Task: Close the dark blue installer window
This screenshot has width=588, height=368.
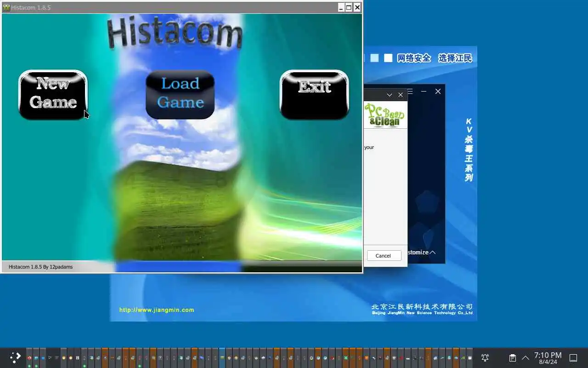Action: 438,92
